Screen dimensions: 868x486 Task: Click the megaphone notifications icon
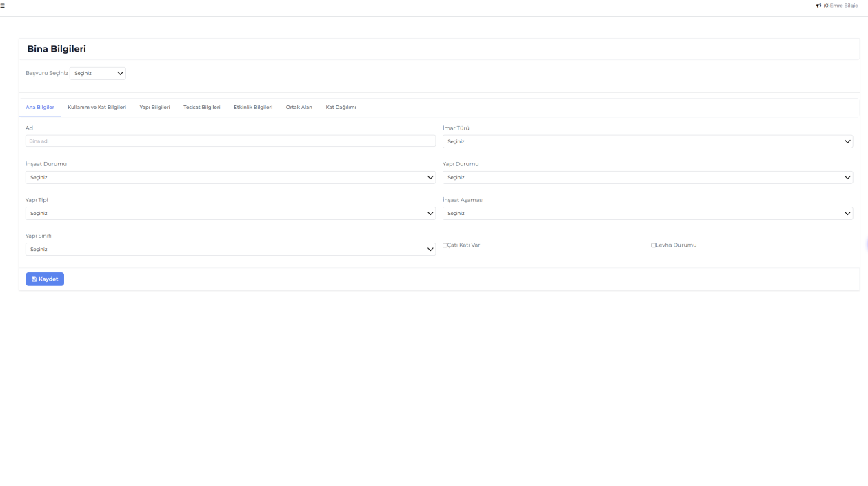818,6
